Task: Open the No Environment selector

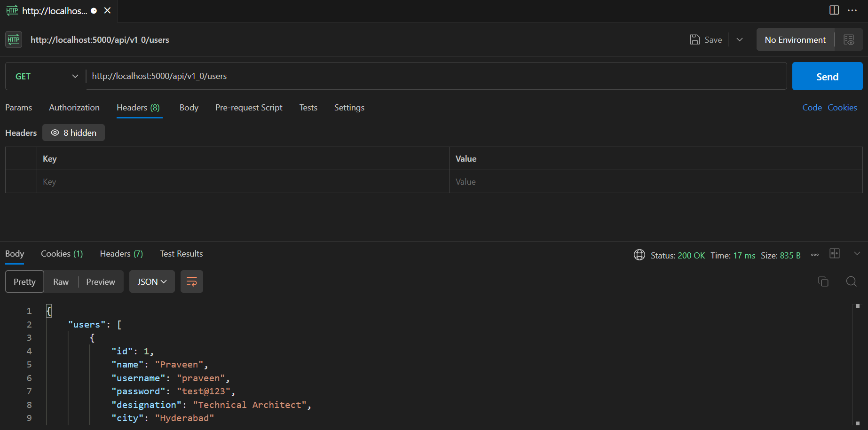Action: point(795,40)
